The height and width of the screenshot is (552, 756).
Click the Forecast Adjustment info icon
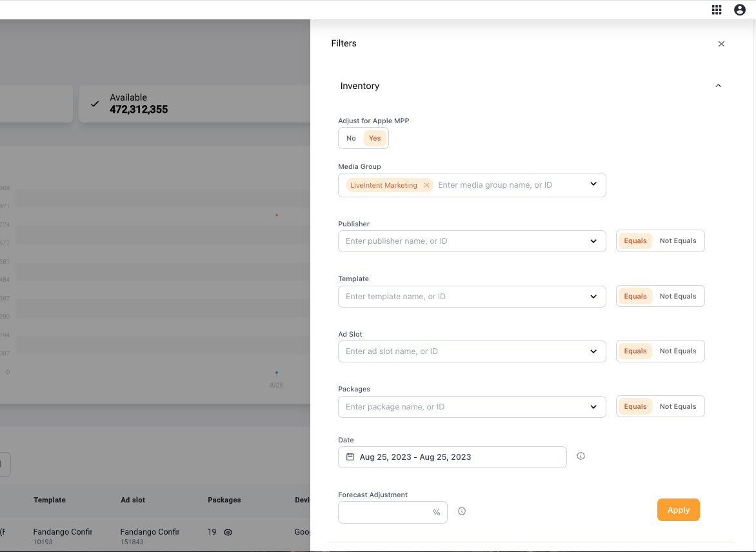pos(462,511)
